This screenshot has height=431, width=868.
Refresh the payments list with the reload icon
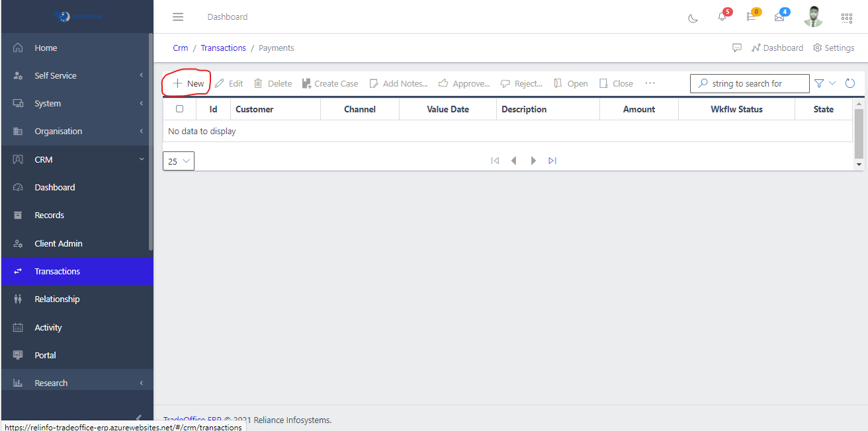point(850,83)
